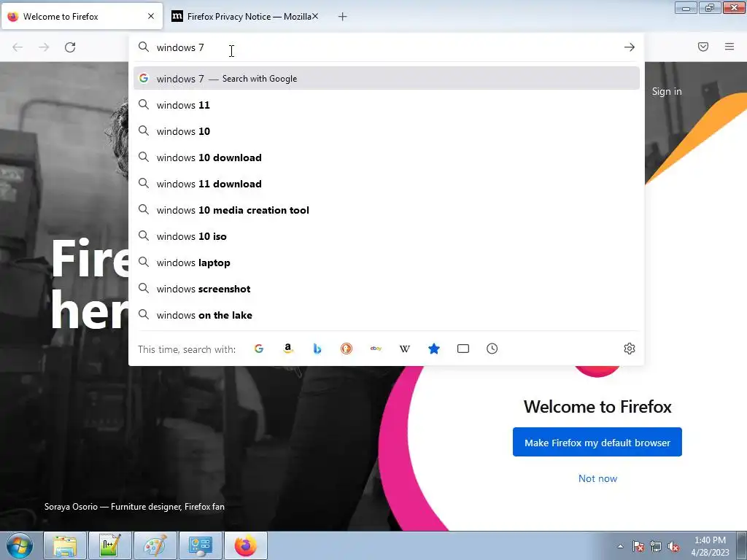Viewport: 747px width, 560px height.
Task: Search with eBay one-off icon
Action: click(x=376, y=349)
